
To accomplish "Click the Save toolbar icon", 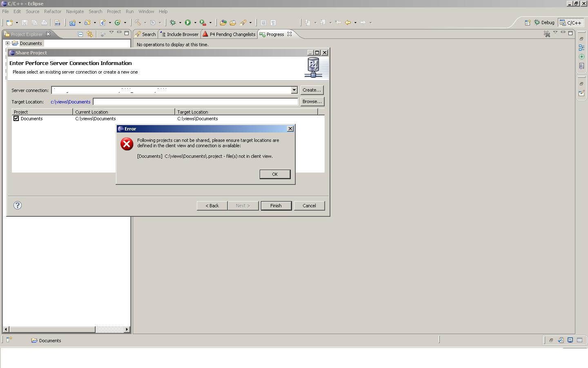I will coord(24,22).
